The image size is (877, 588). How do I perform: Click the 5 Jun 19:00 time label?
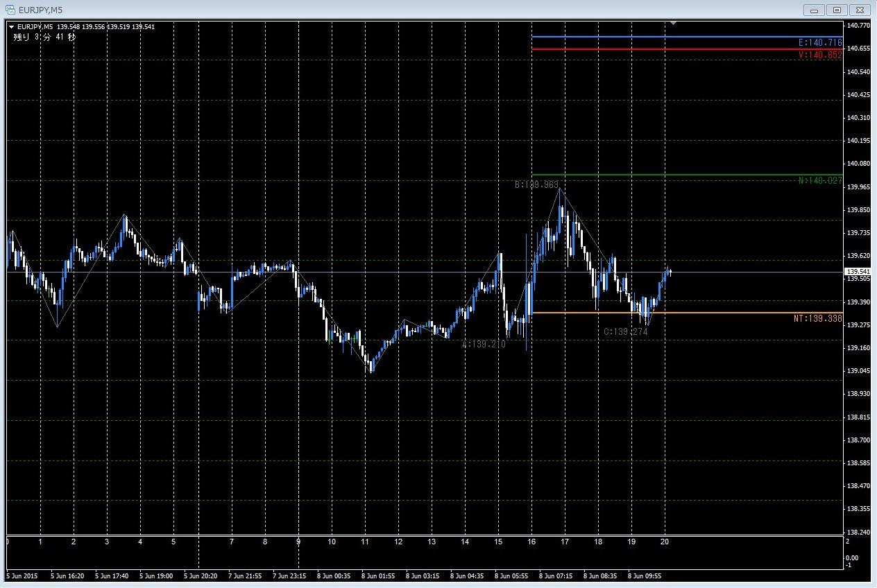click(157, 576)
